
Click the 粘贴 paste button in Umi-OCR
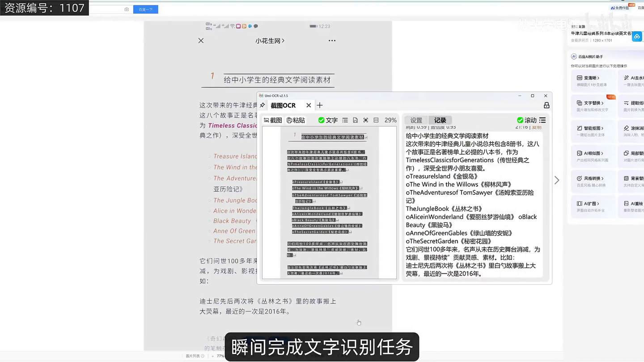tap(296, 120)
